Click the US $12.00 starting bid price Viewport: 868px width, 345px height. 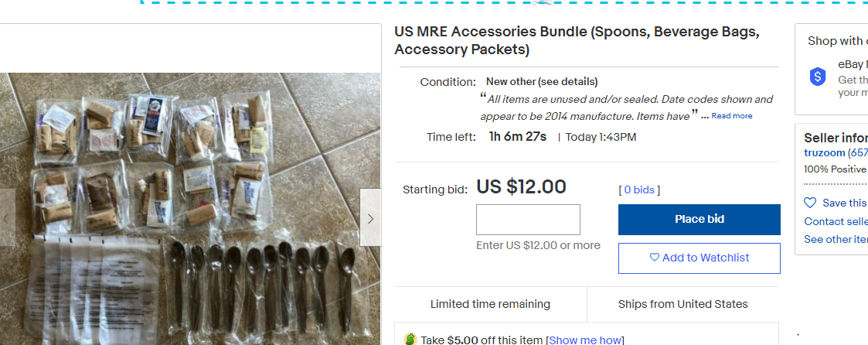point(521,187)
